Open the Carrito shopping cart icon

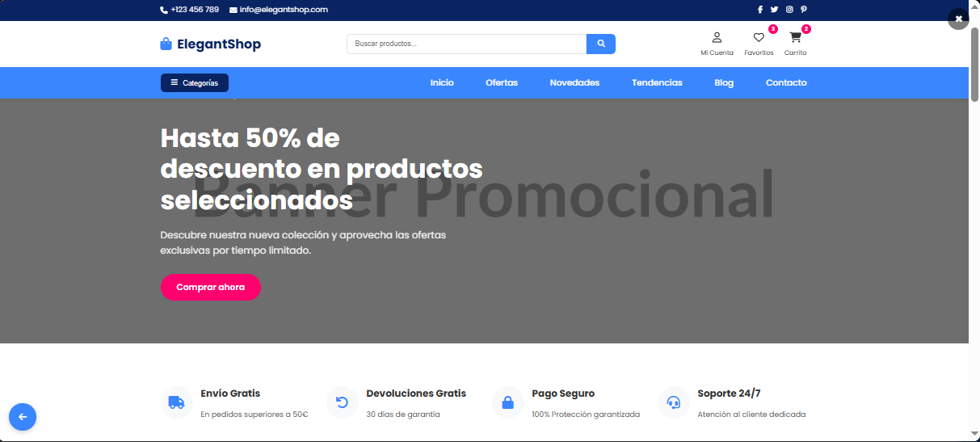[795, 37]
